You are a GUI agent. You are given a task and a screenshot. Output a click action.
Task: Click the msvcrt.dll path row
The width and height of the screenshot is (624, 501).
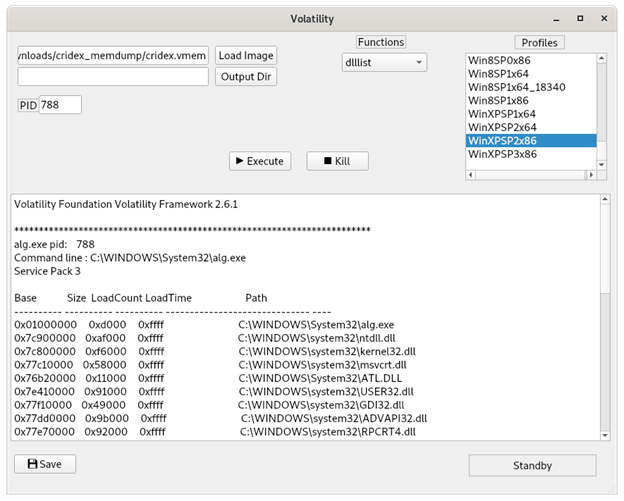[x=323, y=365]
